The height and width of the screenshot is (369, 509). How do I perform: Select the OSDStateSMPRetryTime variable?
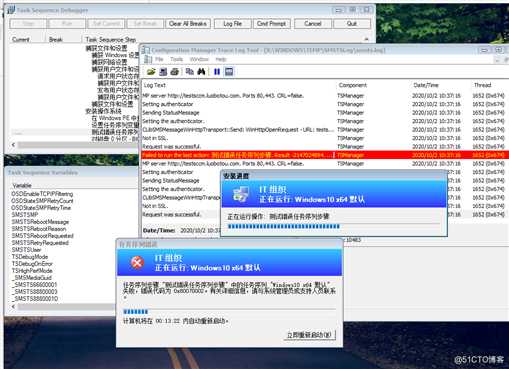click(x=41, y=208)
